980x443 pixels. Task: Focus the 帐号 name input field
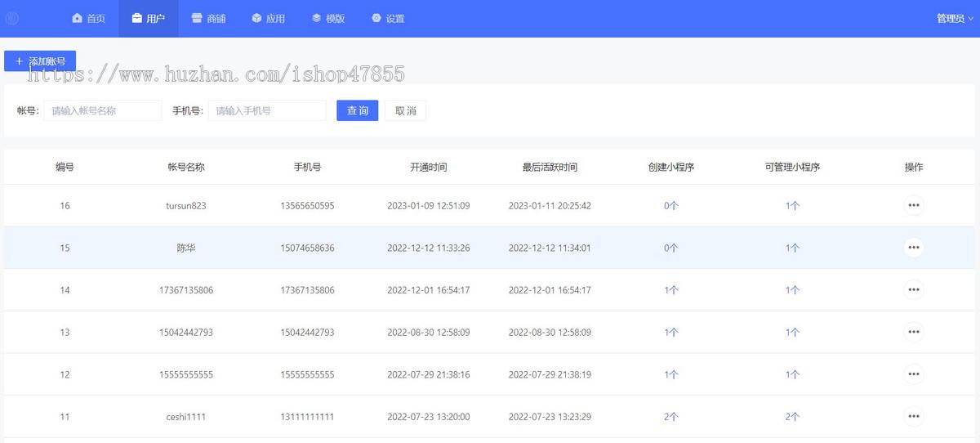[x=102, y=110]
